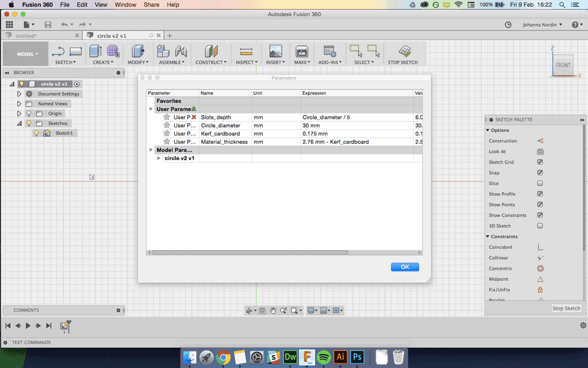Select the Pan hand tool in navigation bar
Viewport: 588px width, 368px height.
point(273,310)
